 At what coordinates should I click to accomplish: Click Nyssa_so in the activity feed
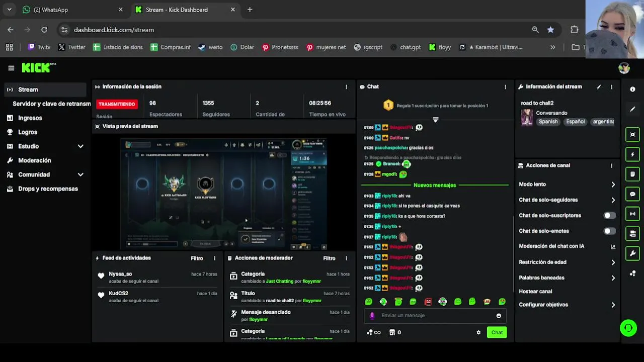120,274
